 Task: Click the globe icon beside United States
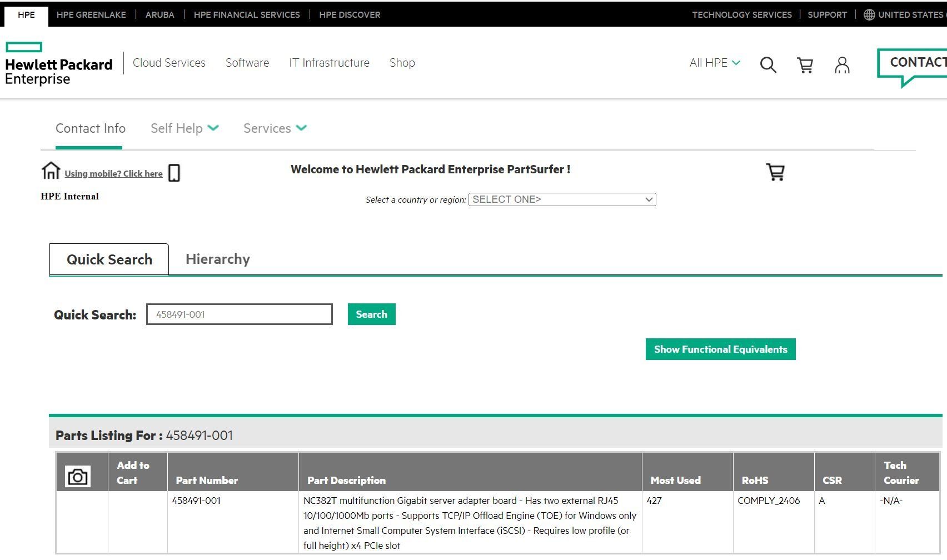tap(869, 15)
